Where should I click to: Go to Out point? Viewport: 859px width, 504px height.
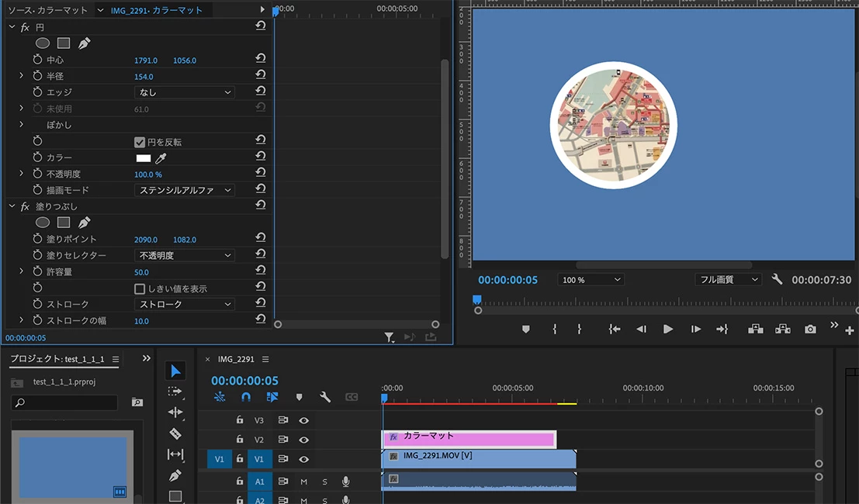[x=722, y=329]
